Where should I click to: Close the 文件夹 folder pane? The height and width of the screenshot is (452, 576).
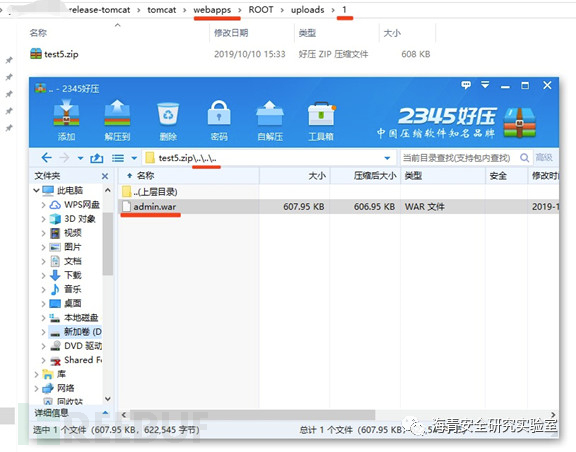[x=105, y=176]
